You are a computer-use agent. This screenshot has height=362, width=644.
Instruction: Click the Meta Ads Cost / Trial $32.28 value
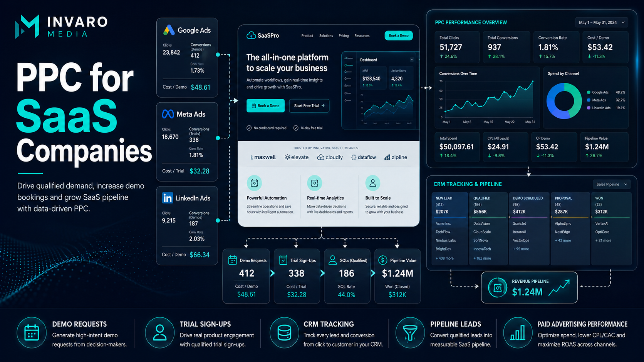(x=200, y=171)
